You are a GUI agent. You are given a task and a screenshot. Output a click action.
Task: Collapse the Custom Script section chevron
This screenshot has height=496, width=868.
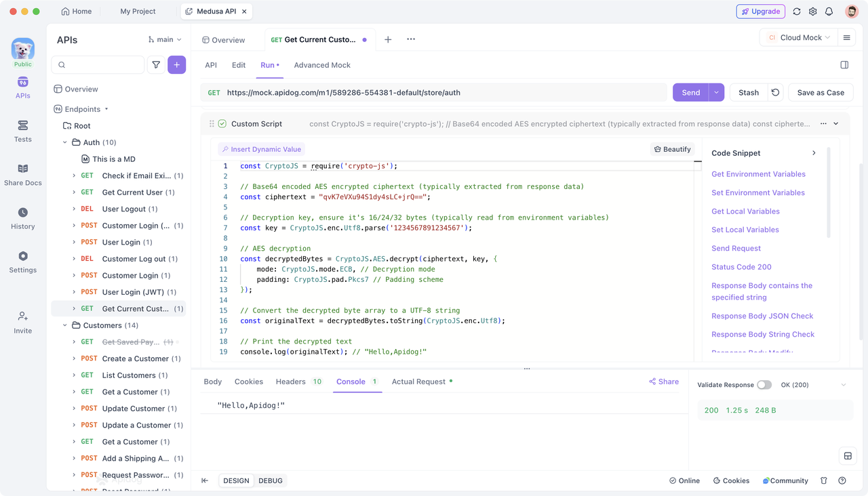click(836, 124)
